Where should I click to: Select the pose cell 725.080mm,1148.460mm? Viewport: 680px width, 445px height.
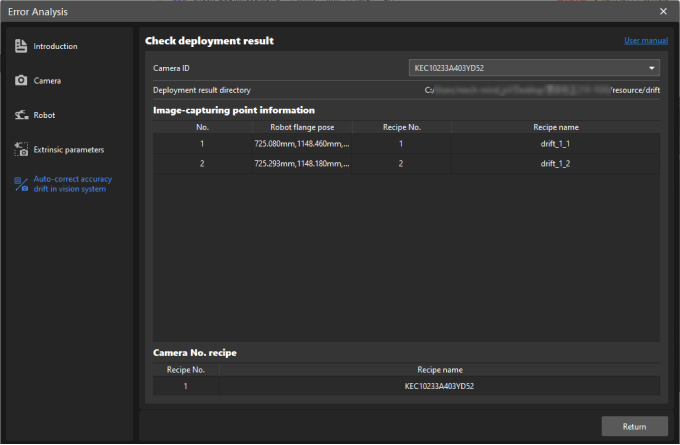click(302, 144)
